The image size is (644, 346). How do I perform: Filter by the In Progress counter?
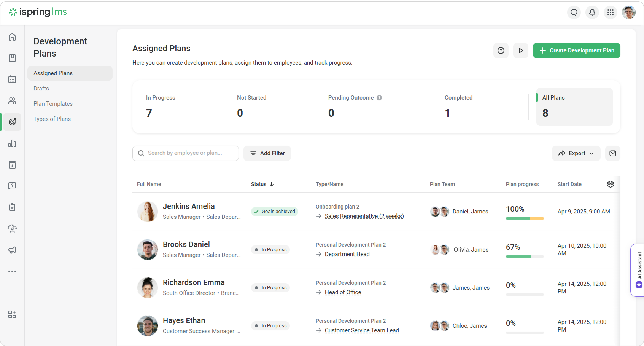161,106
